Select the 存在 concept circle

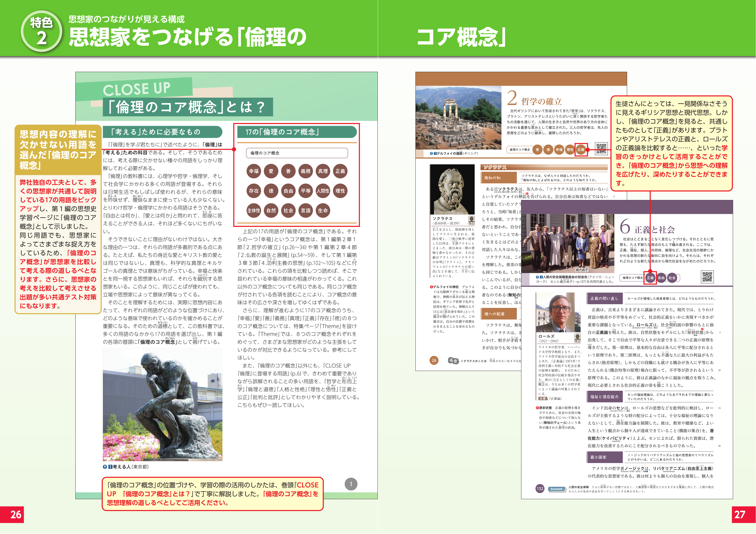click(254, 191)
